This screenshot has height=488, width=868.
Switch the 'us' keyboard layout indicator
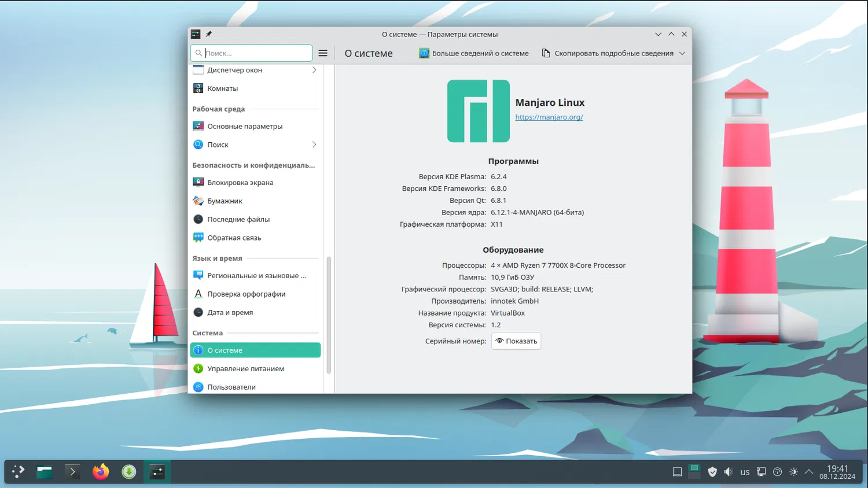point(745,472)
